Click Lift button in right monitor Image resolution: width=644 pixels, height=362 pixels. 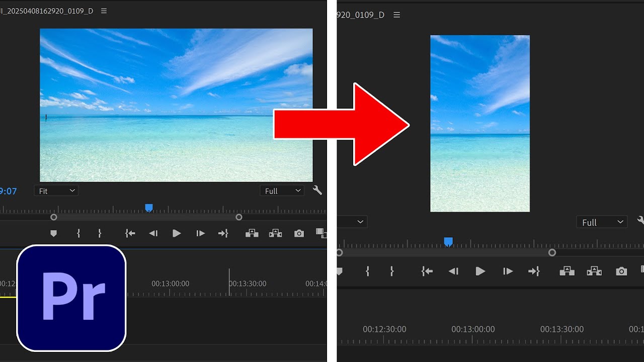pyautogui.click(x=567, y=271)
